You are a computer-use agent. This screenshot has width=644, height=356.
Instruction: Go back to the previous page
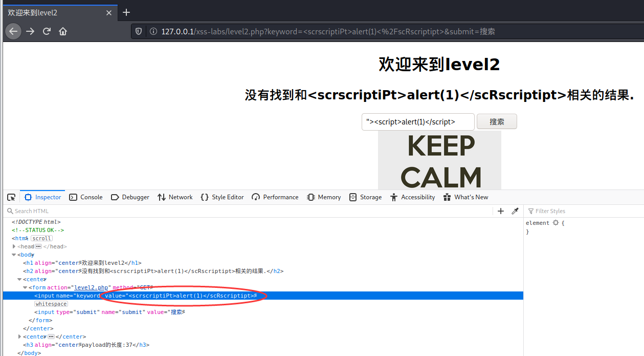pos(13,31)
